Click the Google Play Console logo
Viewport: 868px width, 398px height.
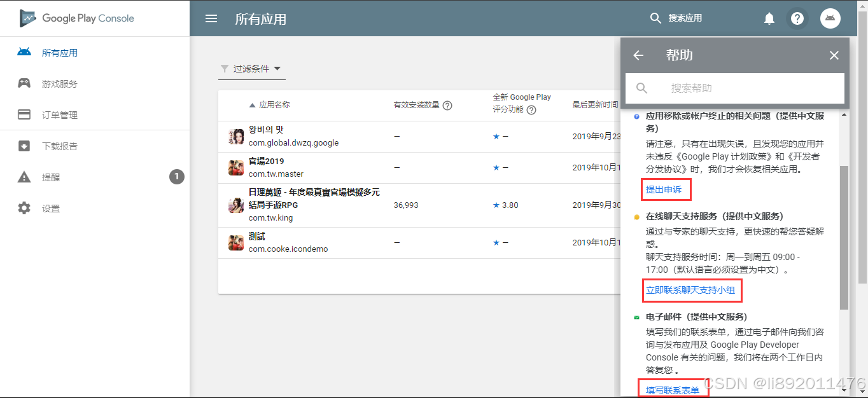tap(77, 18)
